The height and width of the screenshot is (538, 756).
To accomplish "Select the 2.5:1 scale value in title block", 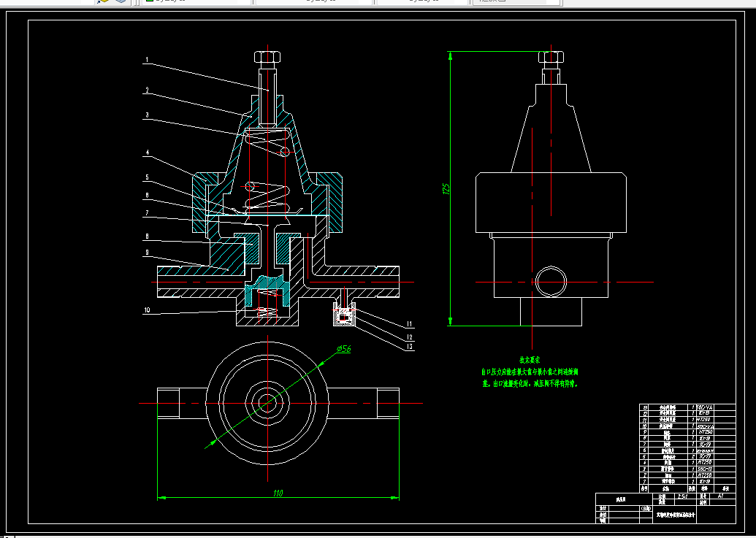I will tap(682, 496).
